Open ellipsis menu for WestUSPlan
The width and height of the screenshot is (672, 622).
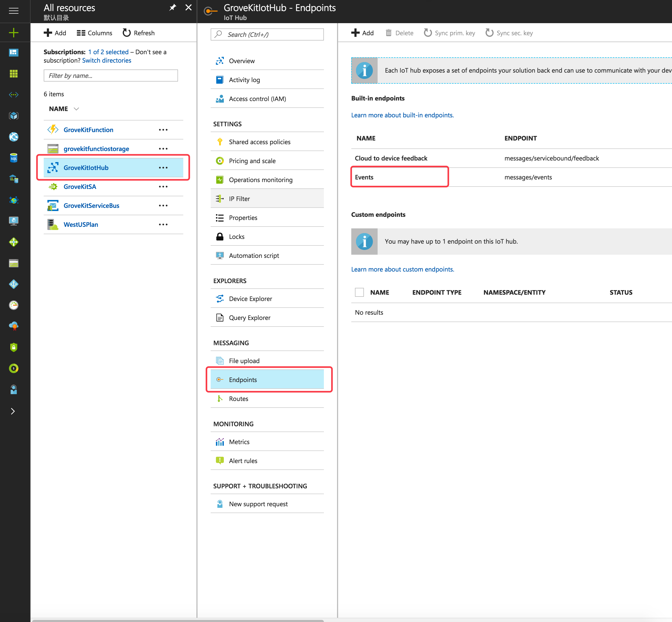pos(163,224)
